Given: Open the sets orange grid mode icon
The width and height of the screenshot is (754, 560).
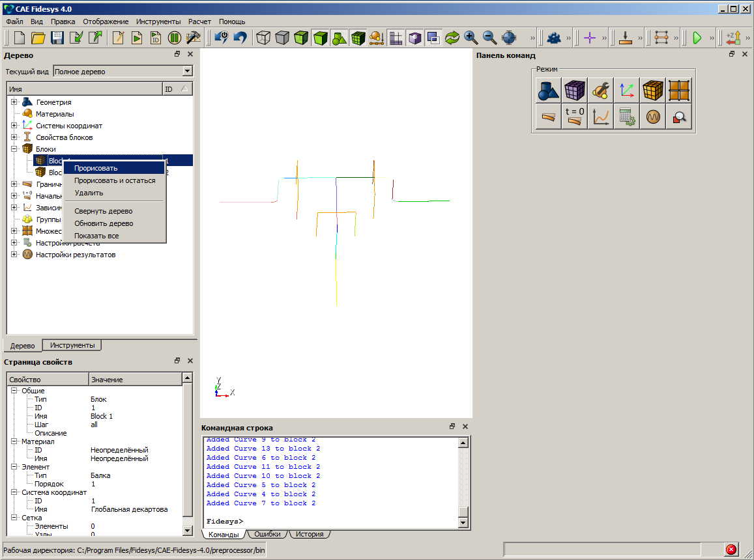Looking at the screenshot, I should point(679,91).
